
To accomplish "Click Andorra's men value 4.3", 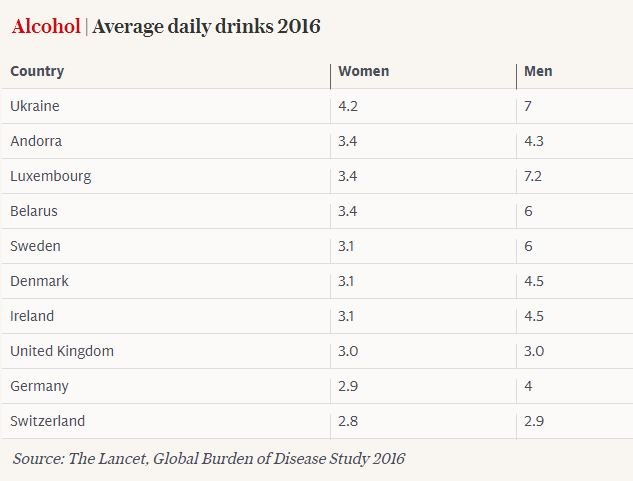I will click(534, 141).
